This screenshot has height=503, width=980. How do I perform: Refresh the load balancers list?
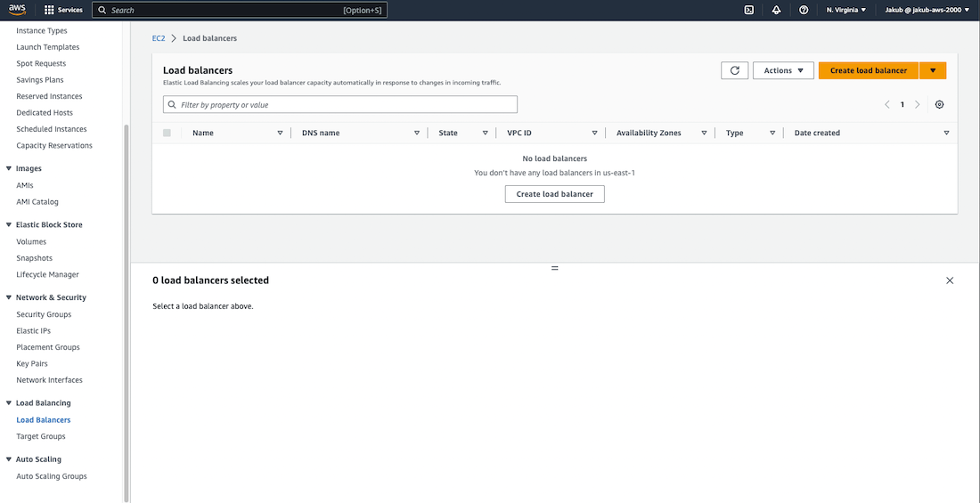[x=734, y=70]
